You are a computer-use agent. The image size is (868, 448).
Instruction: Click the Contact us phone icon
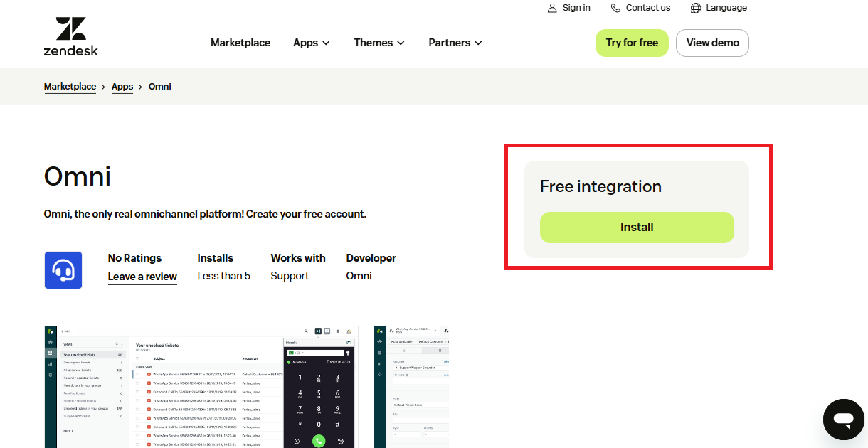pos(615,8)
